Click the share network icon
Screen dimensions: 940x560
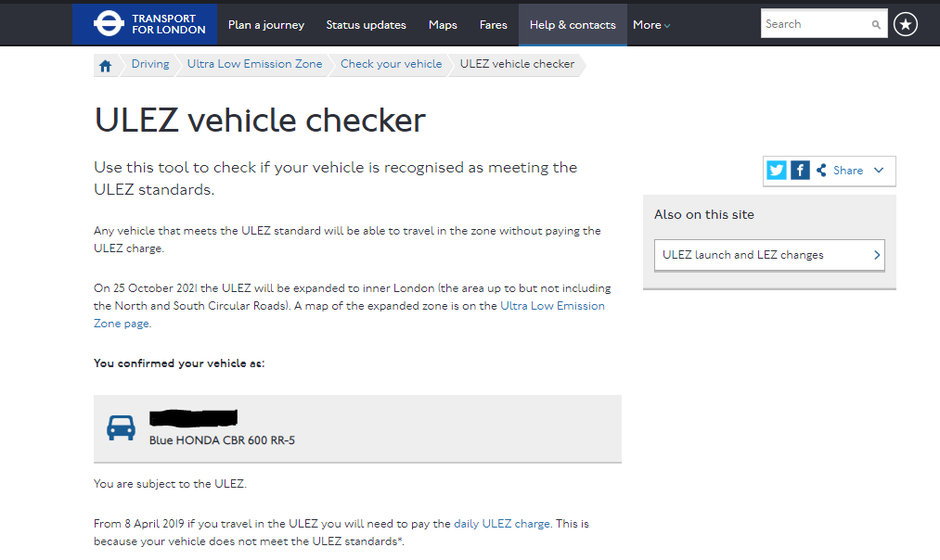(x=821, y=171)
